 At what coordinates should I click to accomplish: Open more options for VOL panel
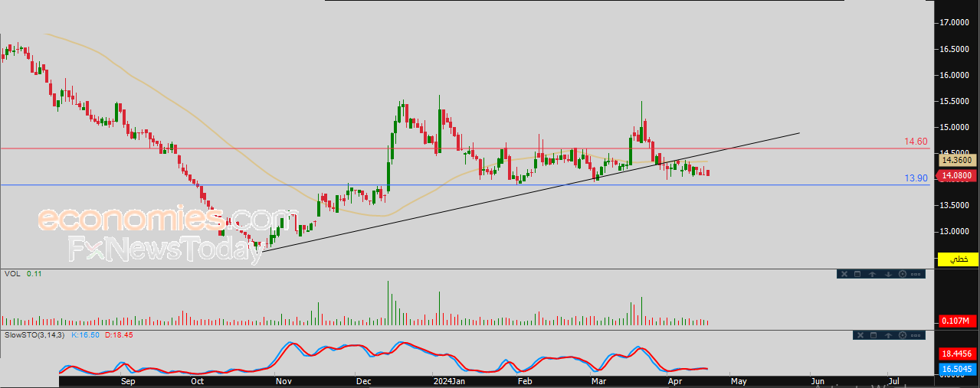916,274
